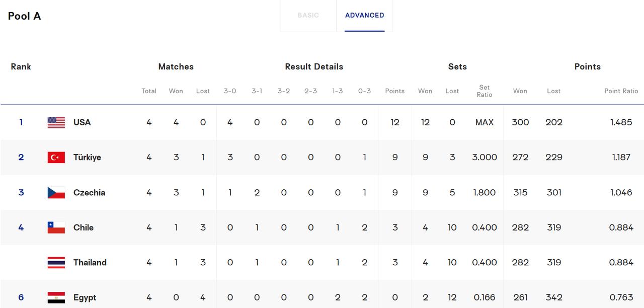This screenshot has width=644, height=308.
Task: Click the Result Details group header
Action: 314,66
